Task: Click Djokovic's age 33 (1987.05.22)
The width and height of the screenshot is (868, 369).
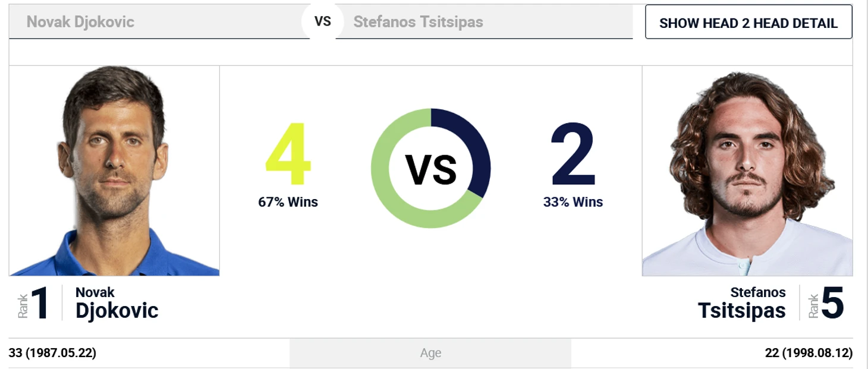Action: [x=52, y=353]
